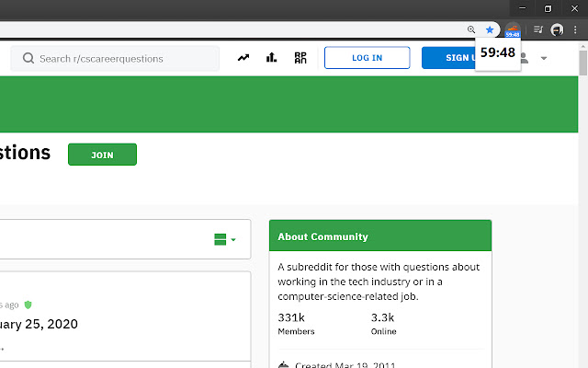The image size is (588, 368).
Task: Open the Reddit All bar chart icon
Action: pyautogui.click(x=272, y=58)
